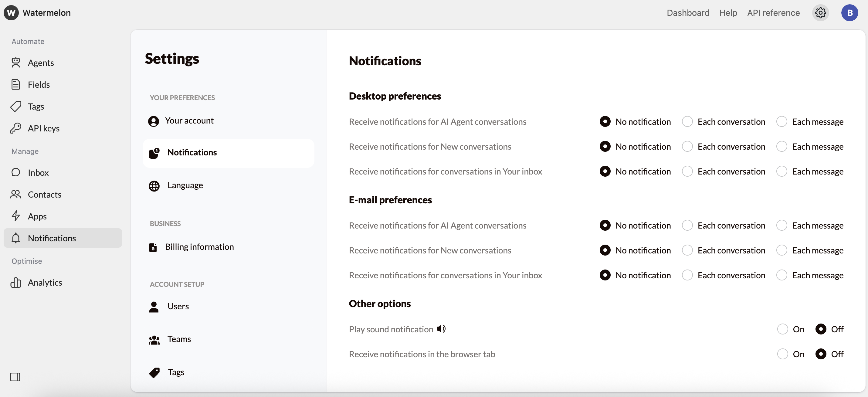The width and height of the screenshot is (868, 397).
Task: Open API keys via the key icon
Action: pos(16,128)
